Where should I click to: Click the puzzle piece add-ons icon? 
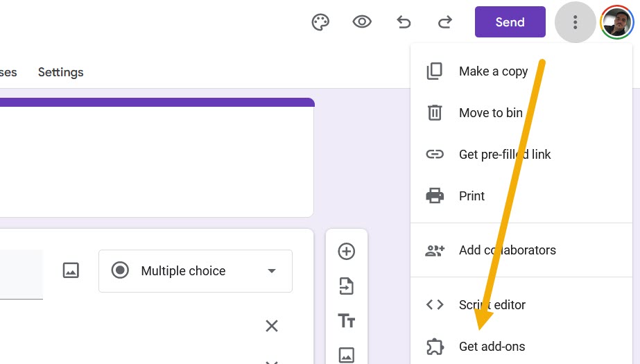(x=435, y=347)
